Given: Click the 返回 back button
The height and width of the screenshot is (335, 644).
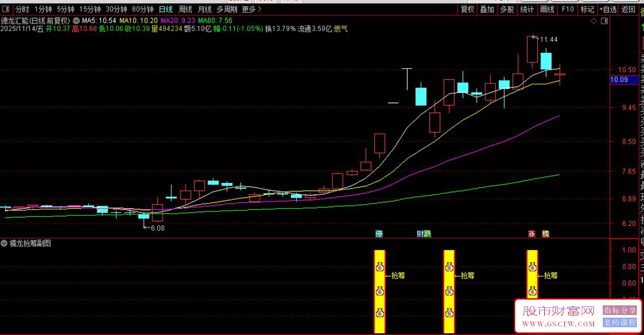Looking at the screenshot, I should pyautogui.click(x=629, y=9).
